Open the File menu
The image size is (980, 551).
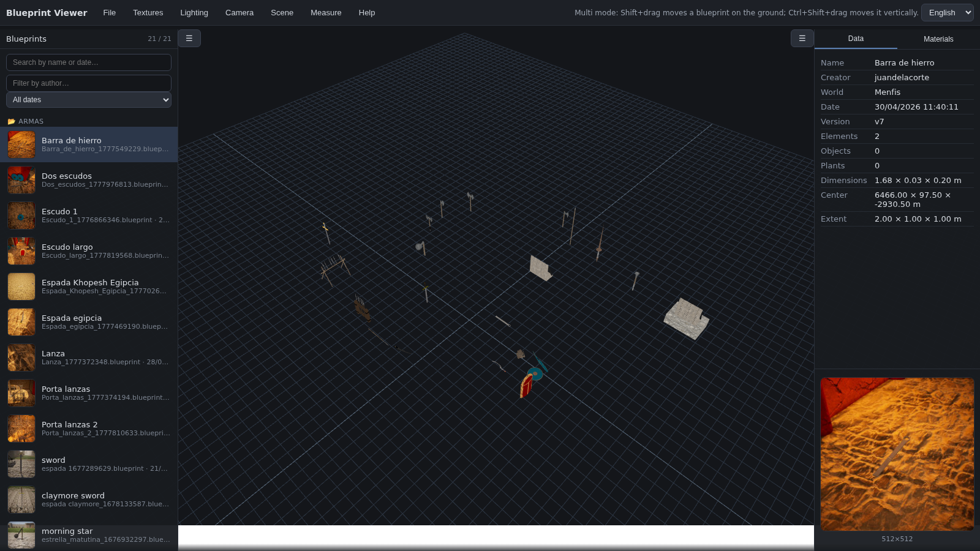110,13
